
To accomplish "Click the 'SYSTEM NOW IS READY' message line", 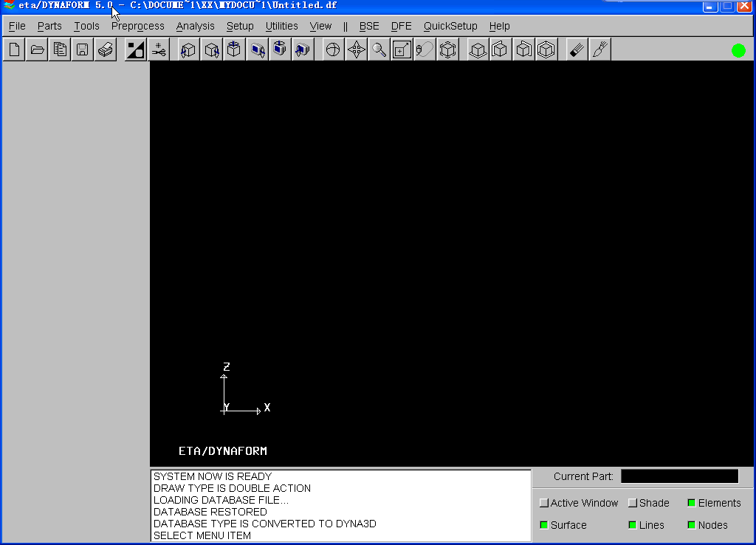I will (x=213, y=476).
